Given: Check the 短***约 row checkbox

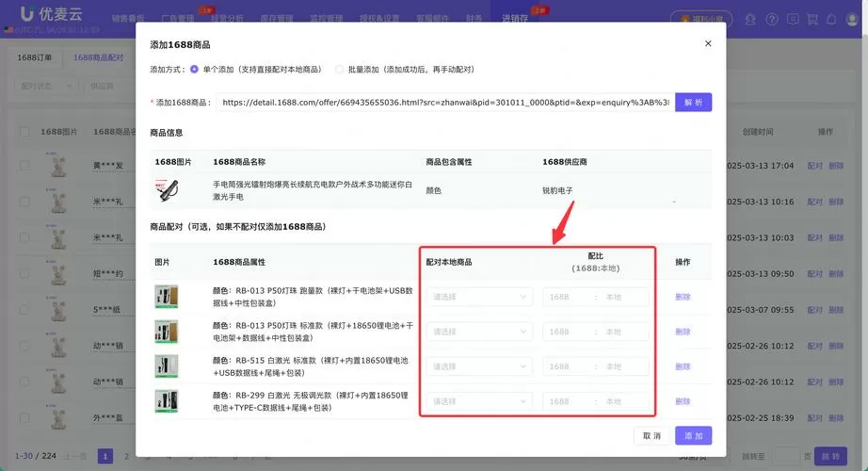Looking at the screenshot, I should click(x=24, y=273).
